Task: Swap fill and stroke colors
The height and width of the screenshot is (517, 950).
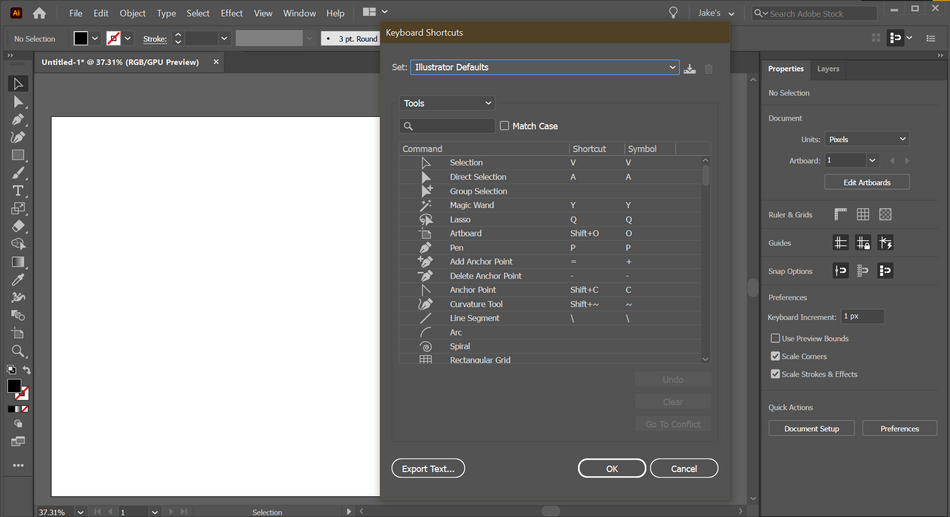Action: point(27,370)
